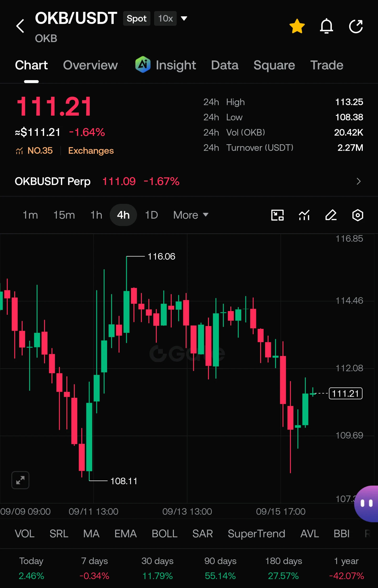
Task: Toggle the EMA indicator
Action: pos(125,534)
